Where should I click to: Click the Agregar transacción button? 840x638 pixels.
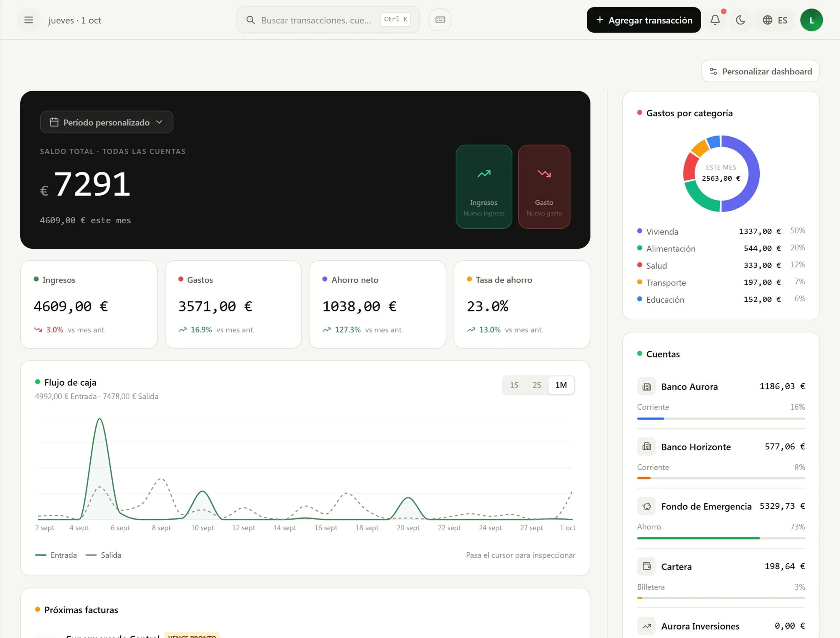[643, 20]
